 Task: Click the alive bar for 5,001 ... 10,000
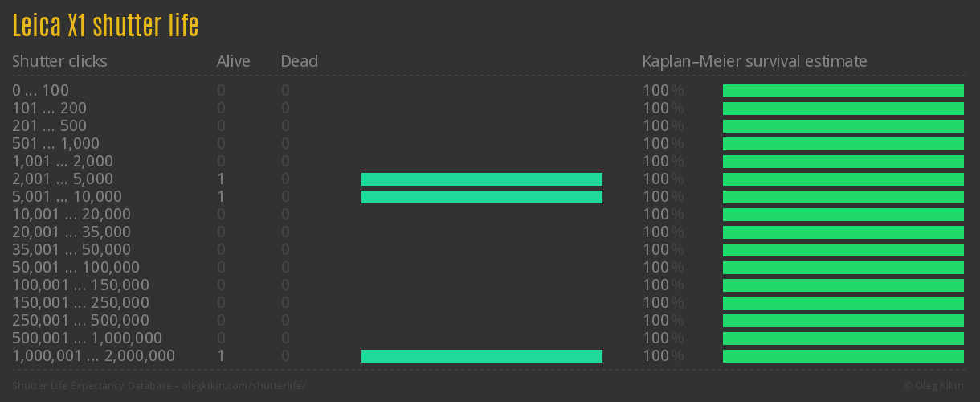482,197
